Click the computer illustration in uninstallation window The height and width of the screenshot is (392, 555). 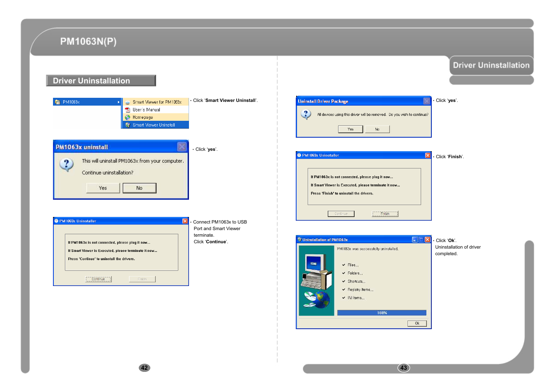pos(316,281)
